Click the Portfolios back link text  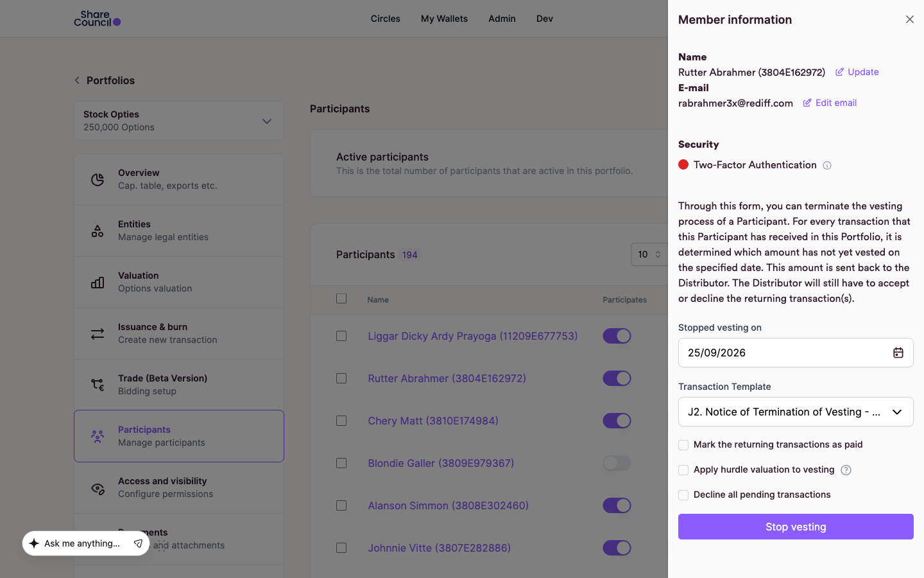pos(110,80)
